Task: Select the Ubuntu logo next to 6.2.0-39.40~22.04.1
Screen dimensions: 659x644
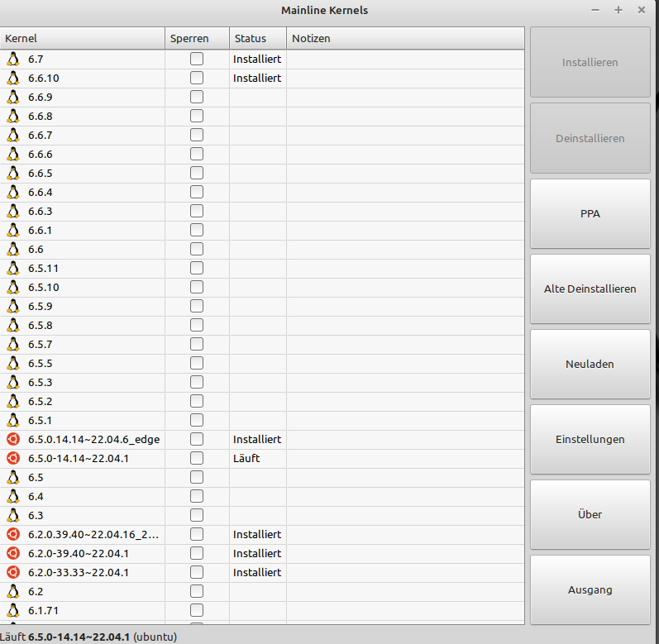Action: 13,554
